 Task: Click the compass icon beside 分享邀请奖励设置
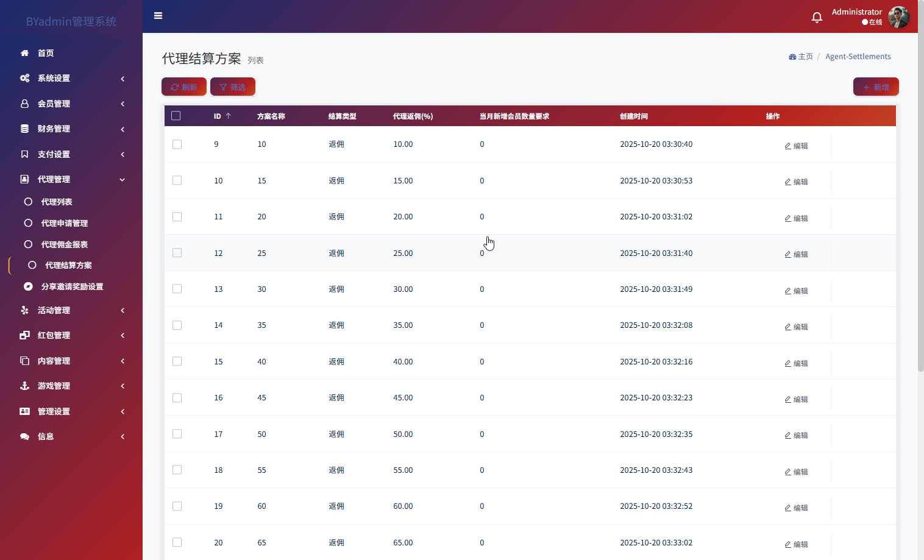pos(28,286)
